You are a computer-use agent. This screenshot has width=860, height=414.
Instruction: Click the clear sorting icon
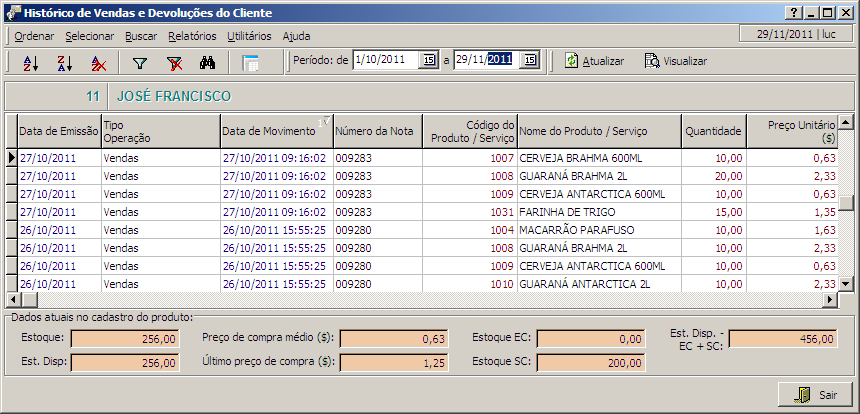click(x=98, y=62)
